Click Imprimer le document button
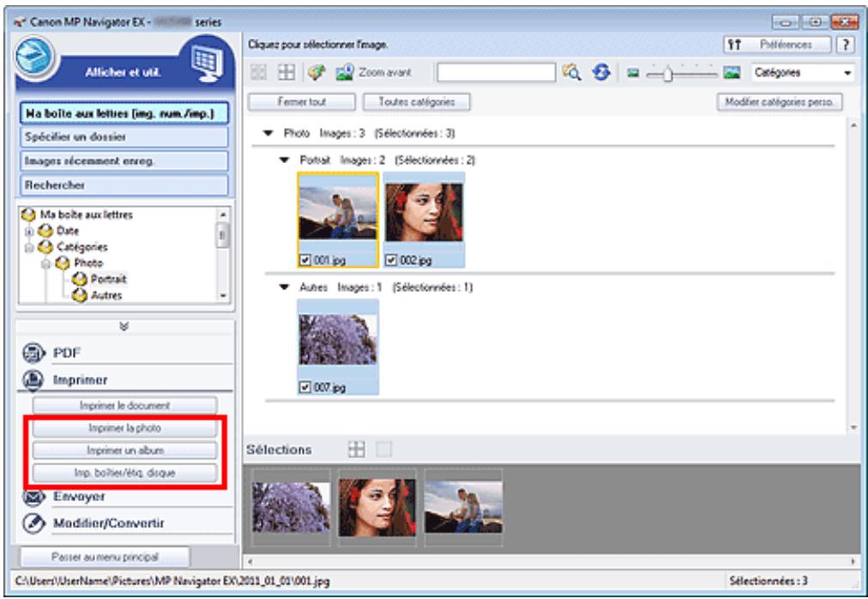Viewport: 868px width, 599px height. tap(124, 405)
